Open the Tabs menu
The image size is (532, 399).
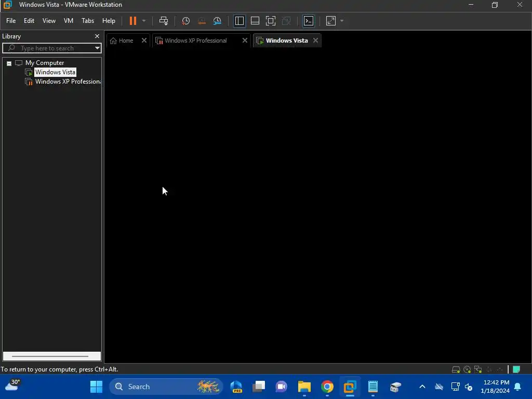coord(87,21)
